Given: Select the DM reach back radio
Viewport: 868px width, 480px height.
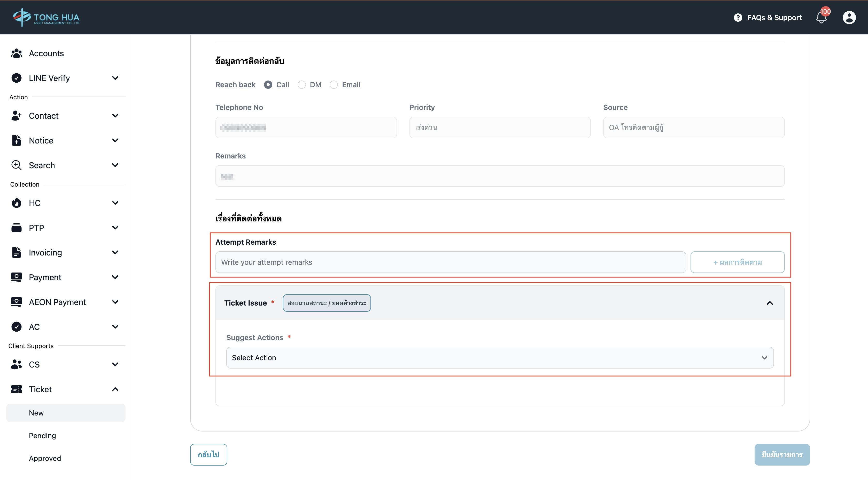Looking at the screenshot, I should point(301,85).
